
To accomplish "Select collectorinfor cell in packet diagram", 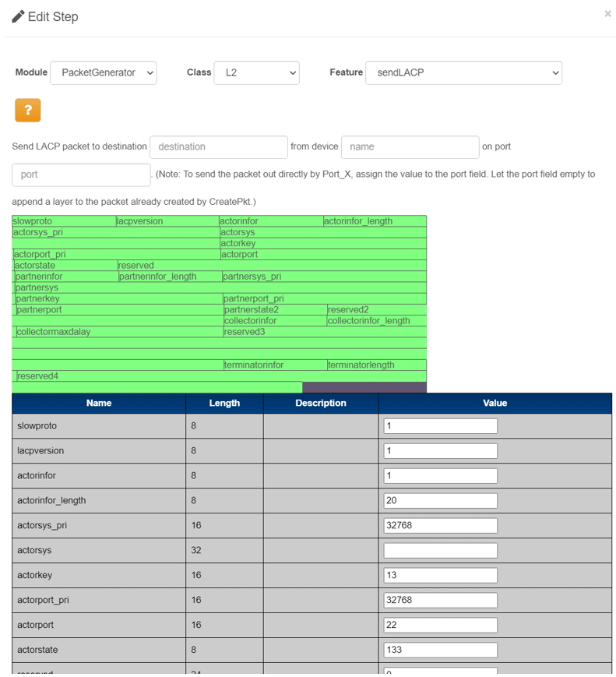I will coord(275,321).
